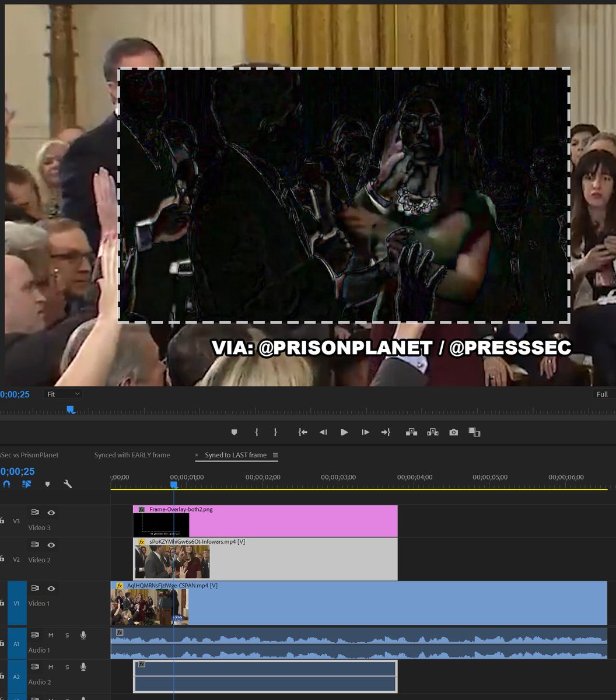The width and height of the screenshot is (616, 700).
Task: Solo the Audio 1 track
Action: pos(67,635)
